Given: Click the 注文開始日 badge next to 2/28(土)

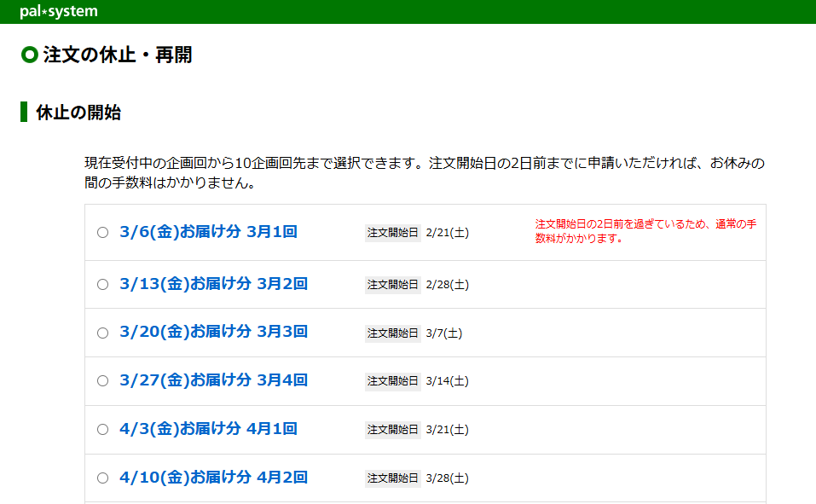Looking at the screenshot, I should 392,285.
